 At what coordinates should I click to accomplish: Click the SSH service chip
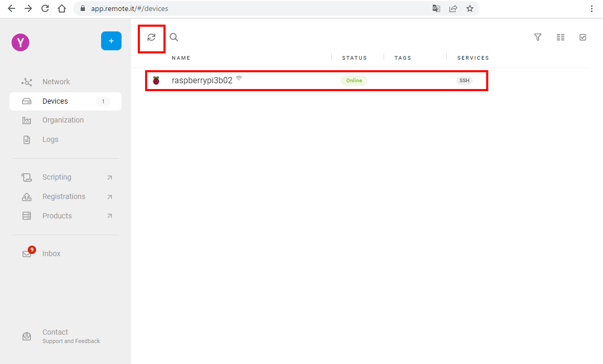tap(464, 81)
